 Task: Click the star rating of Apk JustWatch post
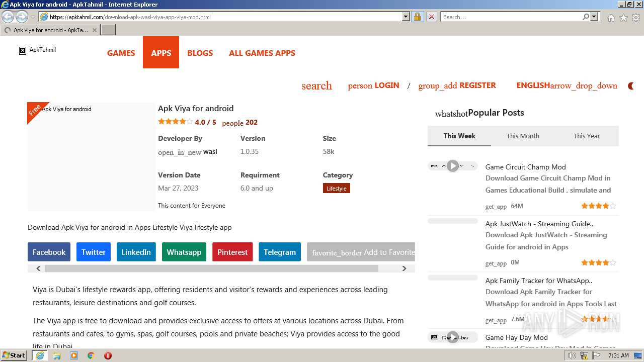point(599,262)
